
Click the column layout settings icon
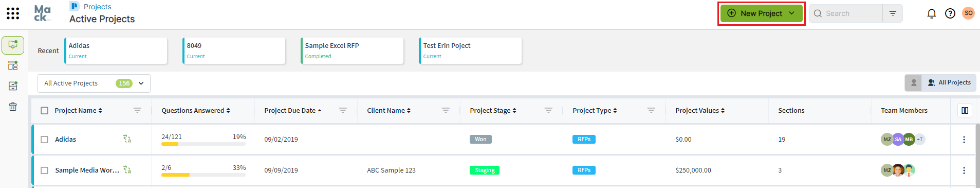(x=965, y=110)
